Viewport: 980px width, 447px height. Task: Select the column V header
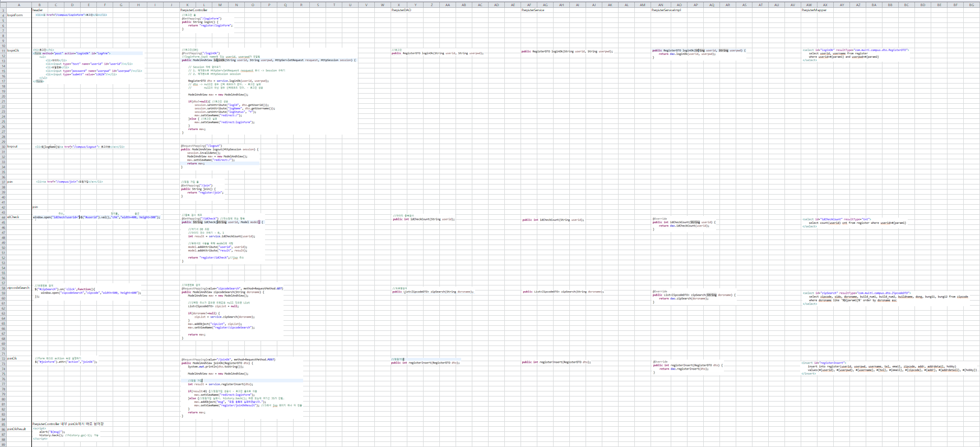366,5
